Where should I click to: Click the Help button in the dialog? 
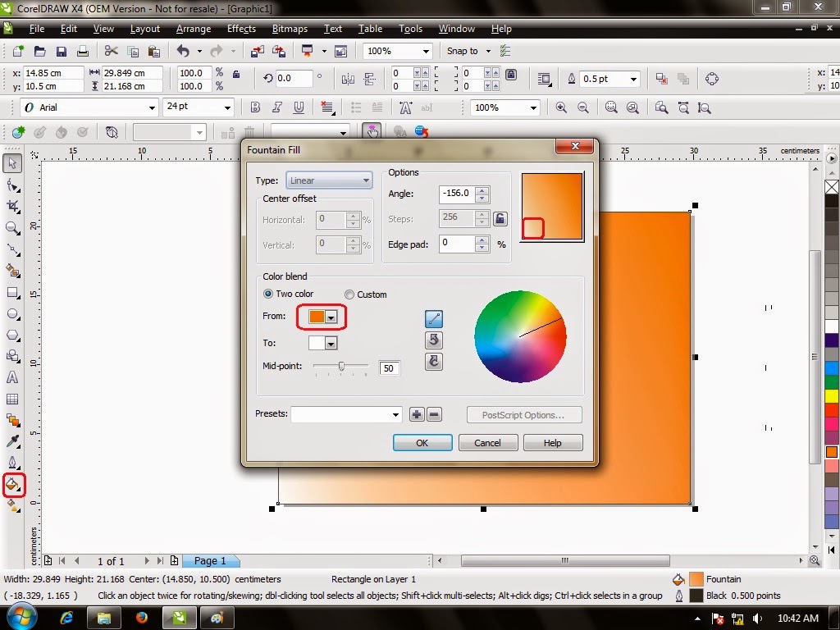pos(552,443)
